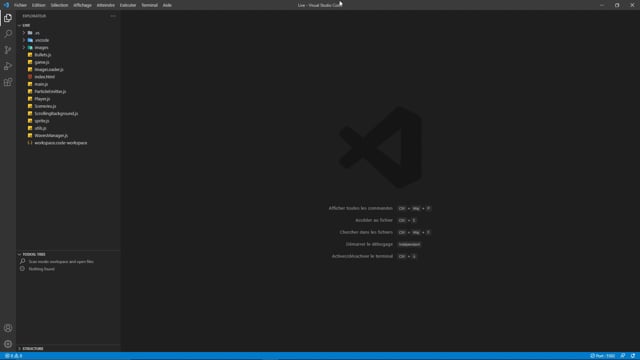The height and width of the screenshot is (360, 640).
Task: Open the Extensions view icon
Action: coord(8,82)
